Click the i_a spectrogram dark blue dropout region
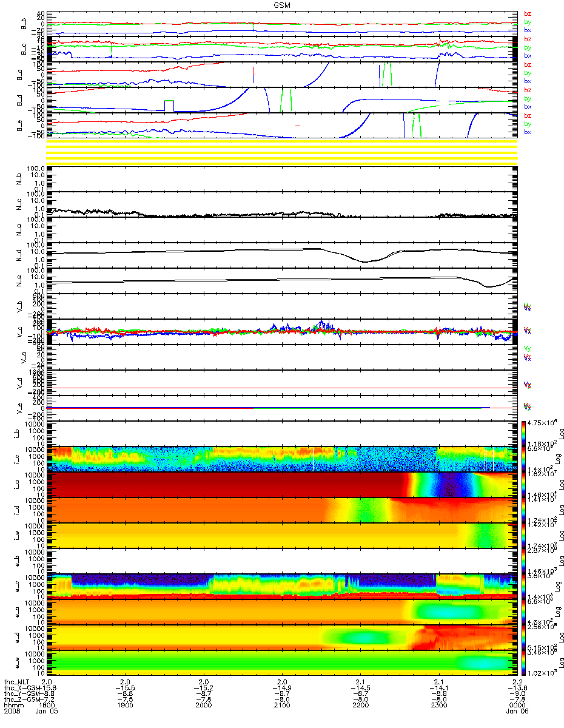 pyautogui.click(x=450, y=485)
